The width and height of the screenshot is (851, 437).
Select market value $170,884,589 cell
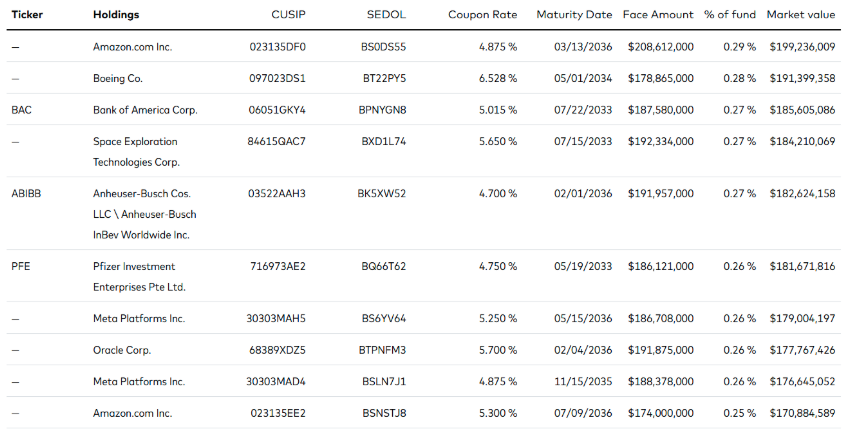coord(802,413)
